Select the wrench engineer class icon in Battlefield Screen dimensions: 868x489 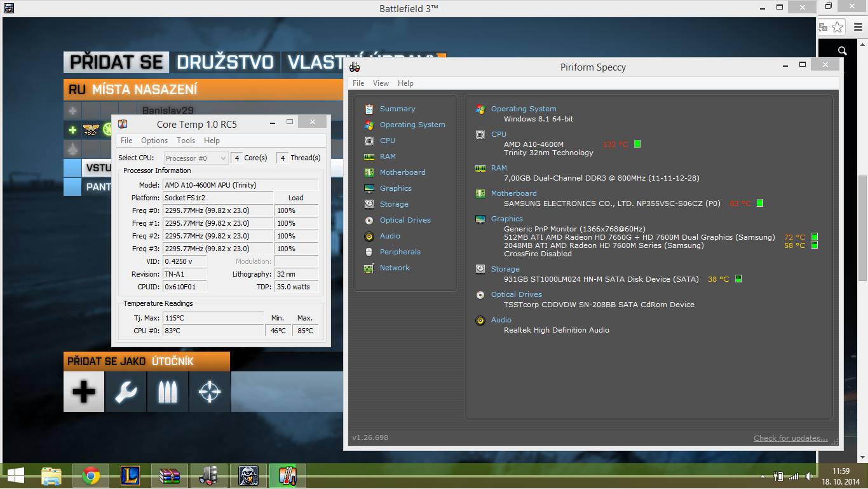click(126, 392)
